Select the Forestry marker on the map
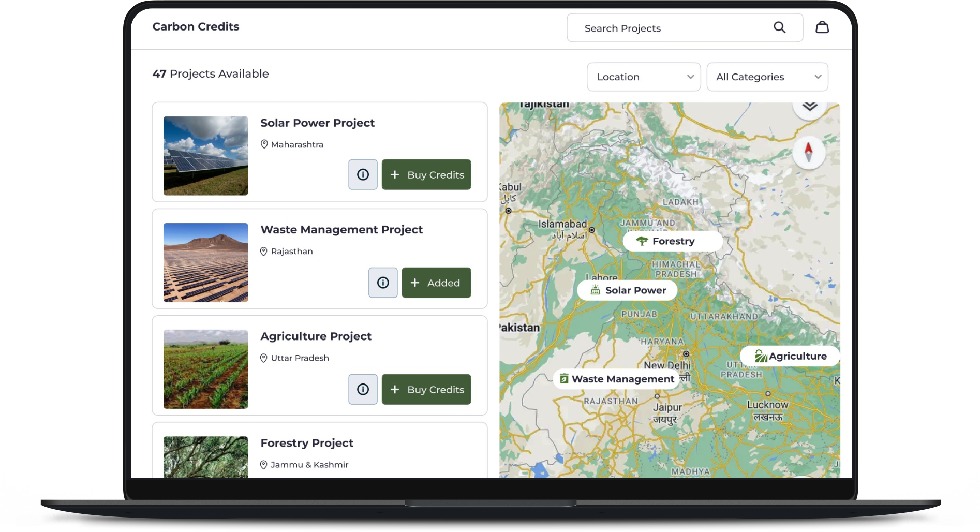 coord(672,241)
